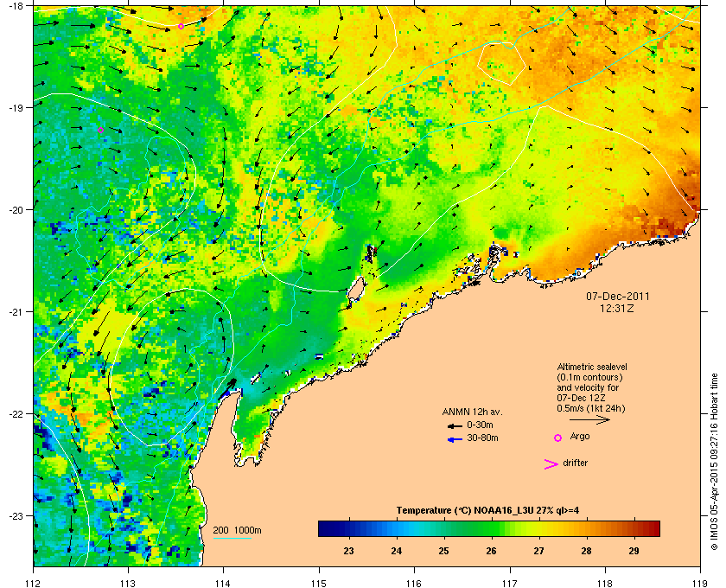Click the '0-30m' legend label
The width and height of the screenshot is (726, 588).
[480, 425]
